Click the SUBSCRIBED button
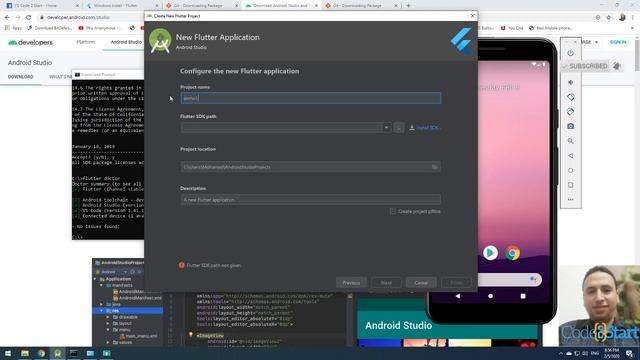 [x=585, y=66]
